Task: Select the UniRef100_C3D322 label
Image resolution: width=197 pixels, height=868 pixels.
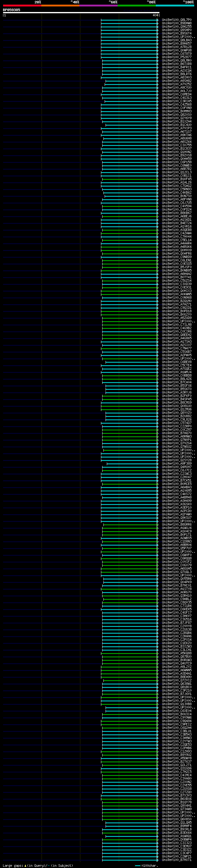Action: pyautogui.click(x=176, y=850)
